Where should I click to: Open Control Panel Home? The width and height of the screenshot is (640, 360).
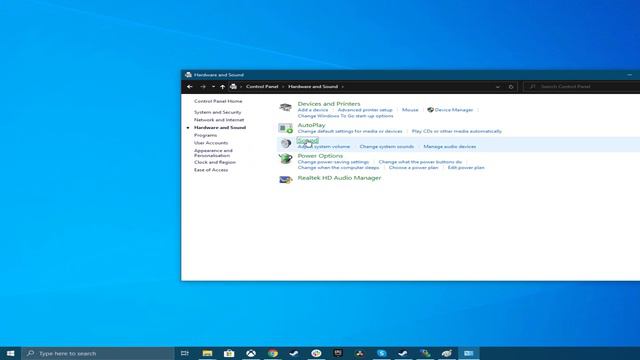pos(218,101)
